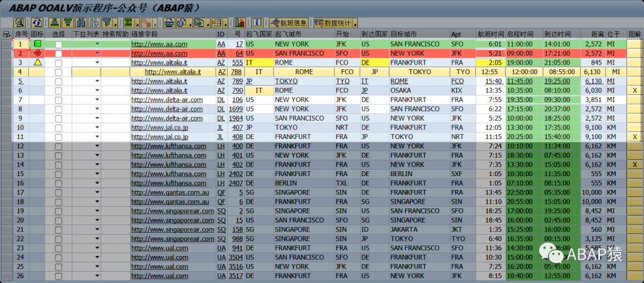644x283 pixels.
Task: Open the http://www.qantas.com.au link in row 17
Action: pos(170,192)
